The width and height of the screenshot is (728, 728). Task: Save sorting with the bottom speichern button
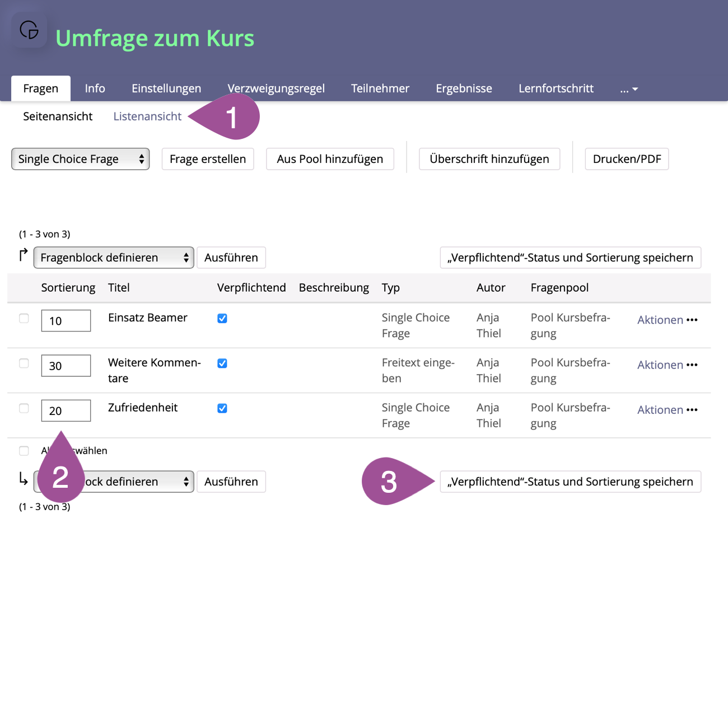(x=570, y=482)
